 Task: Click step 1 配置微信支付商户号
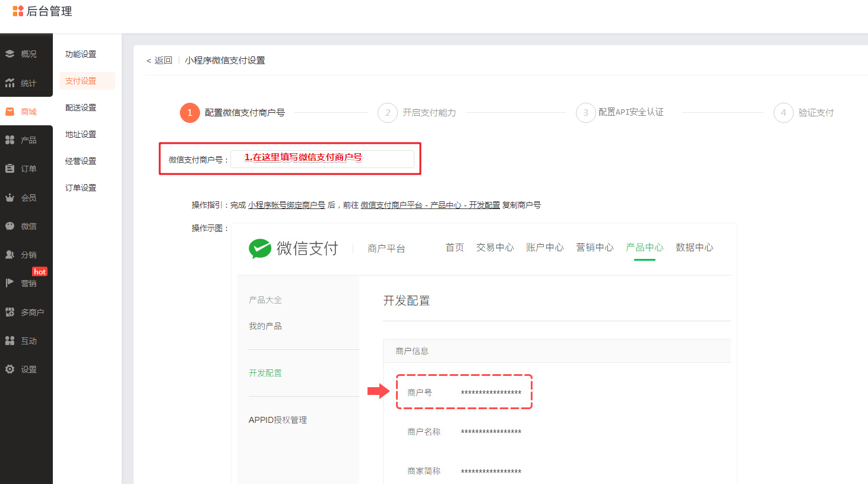232,112
